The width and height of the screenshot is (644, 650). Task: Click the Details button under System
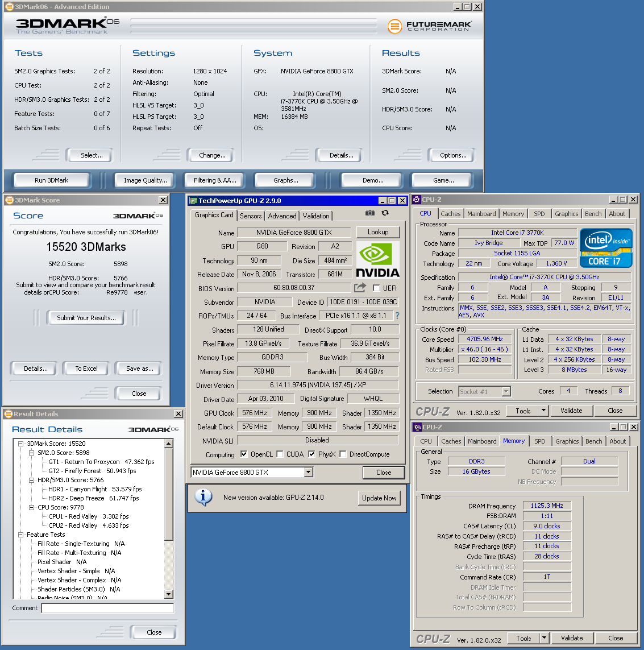click(342, 155)
